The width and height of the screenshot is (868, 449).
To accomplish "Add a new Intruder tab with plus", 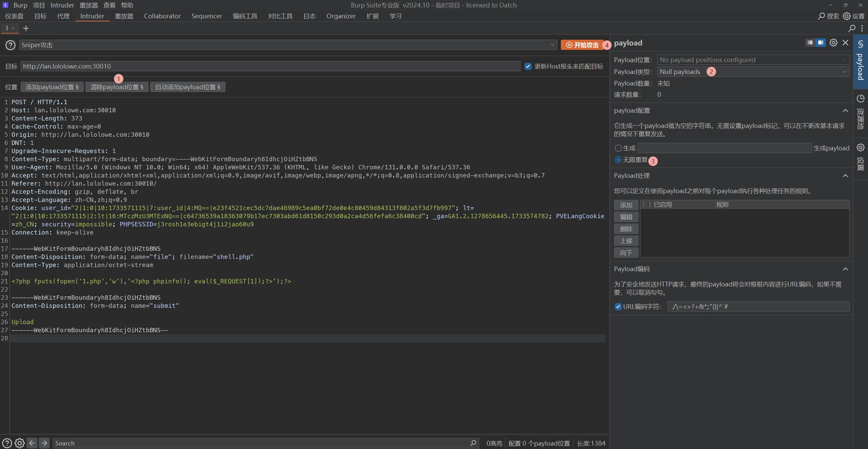I will pyautogui.click(x=26, y=29).
